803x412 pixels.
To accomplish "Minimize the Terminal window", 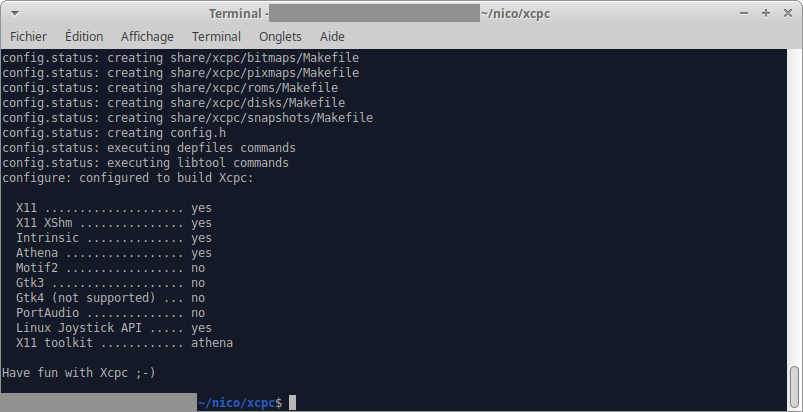I will (x=745, y=13).
